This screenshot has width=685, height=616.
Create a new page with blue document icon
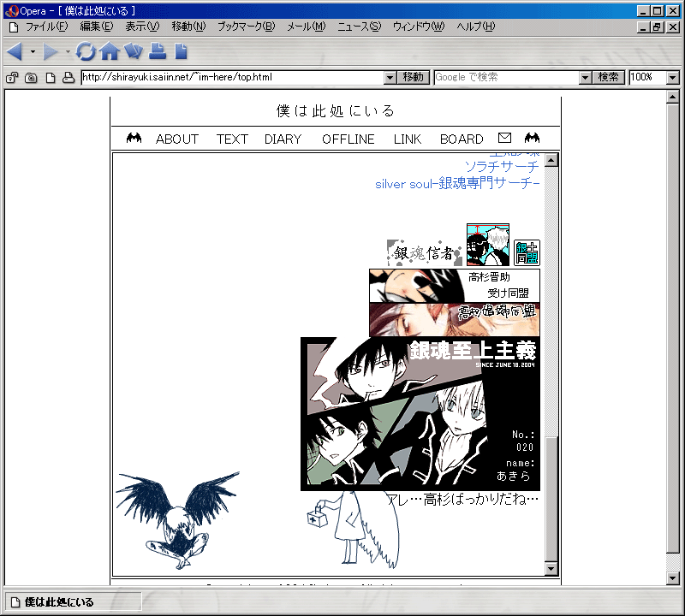pos(181,51)
